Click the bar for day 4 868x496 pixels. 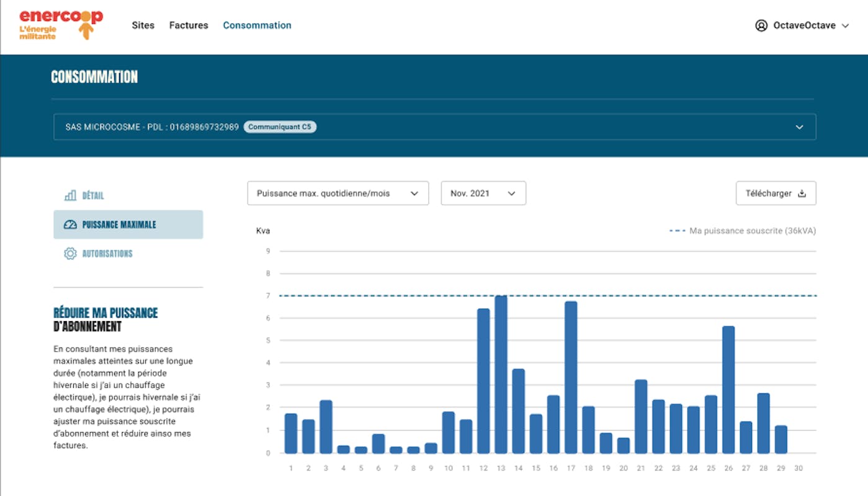pos(344,449)
